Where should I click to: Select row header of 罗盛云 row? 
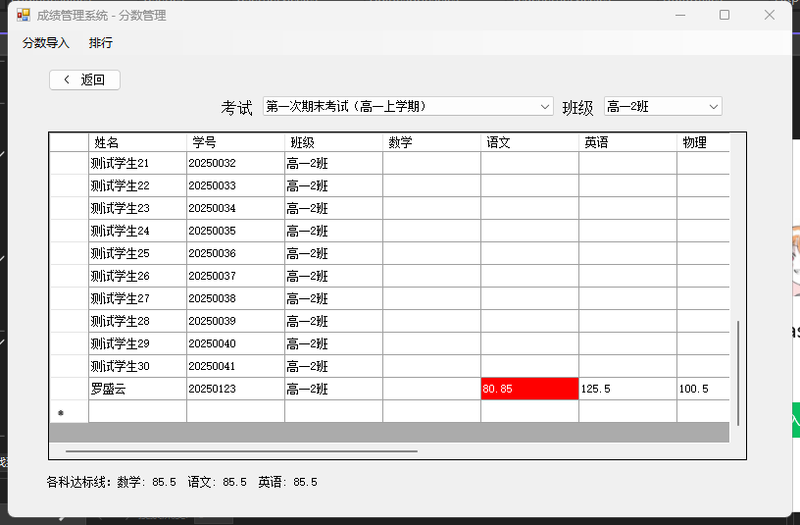[69, 389]
